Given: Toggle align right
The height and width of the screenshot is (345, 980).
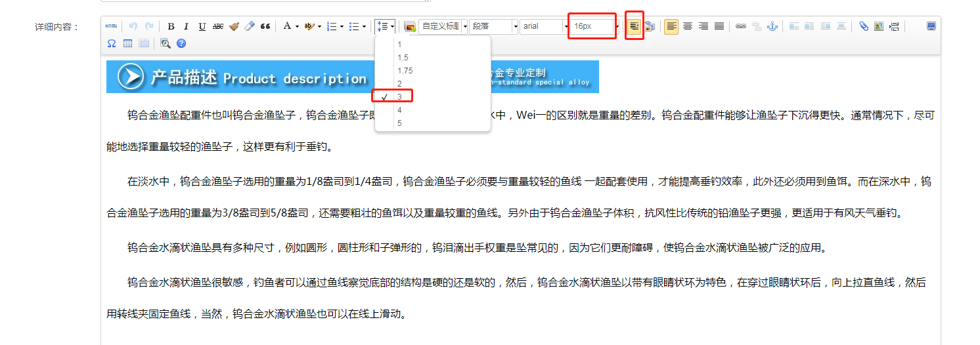Looking at the screenshot, I should click(x=703, y=26).
